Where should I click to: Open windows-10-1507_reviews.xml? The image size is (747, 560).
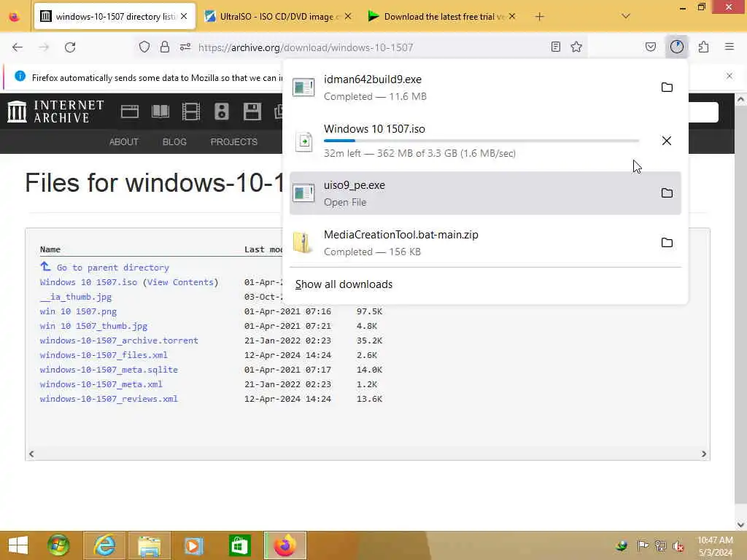click(x=109, y=399)
